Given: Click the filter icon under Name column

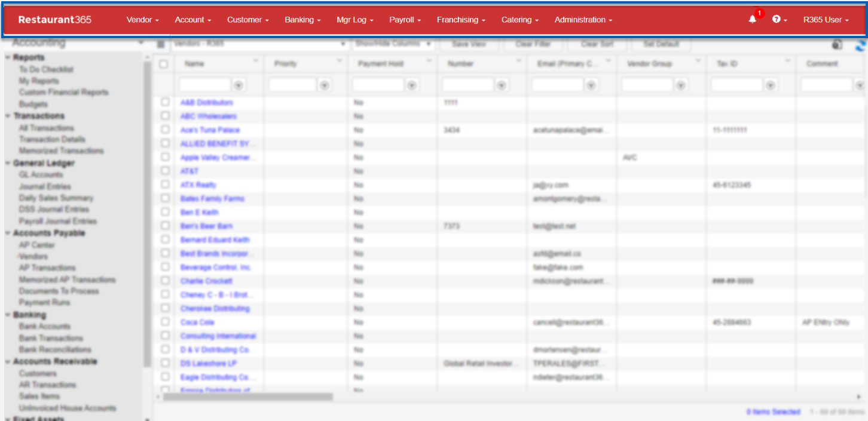Looking at the screenshot, I should click(239, 85).
